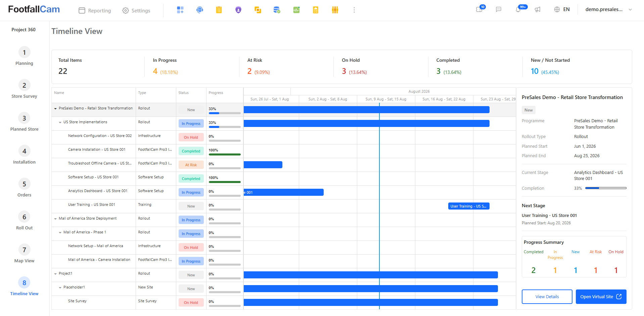Open the orange stacked squares icon
This screenshot has width=644, height=316.
(x=258, y=10)
